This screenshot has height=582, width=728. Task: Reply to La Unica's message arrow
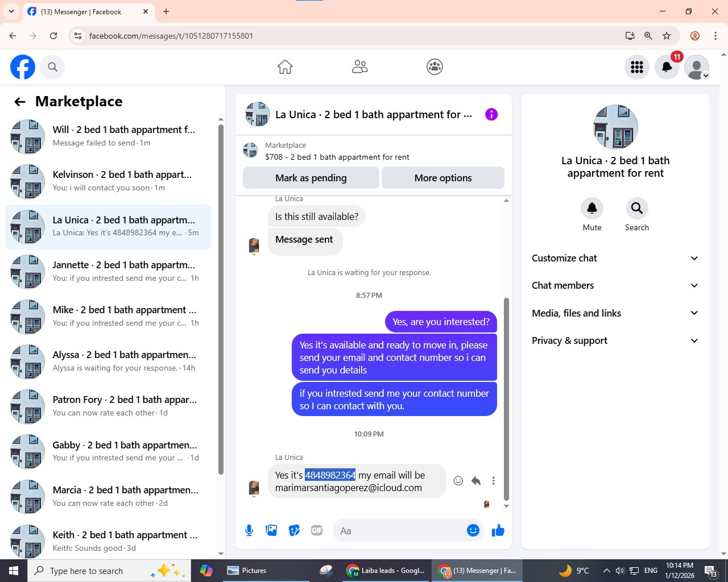[476, 481]
